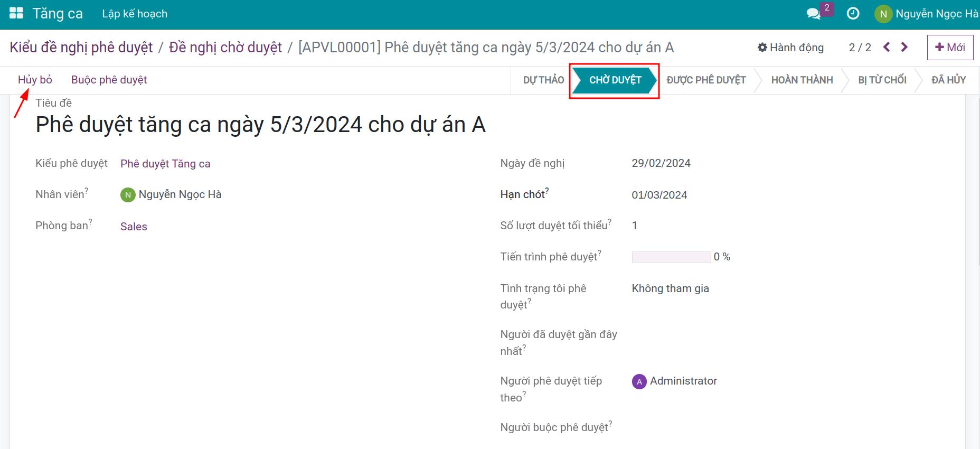Select the Hoàn thành status stage

(x=802, y=80)
